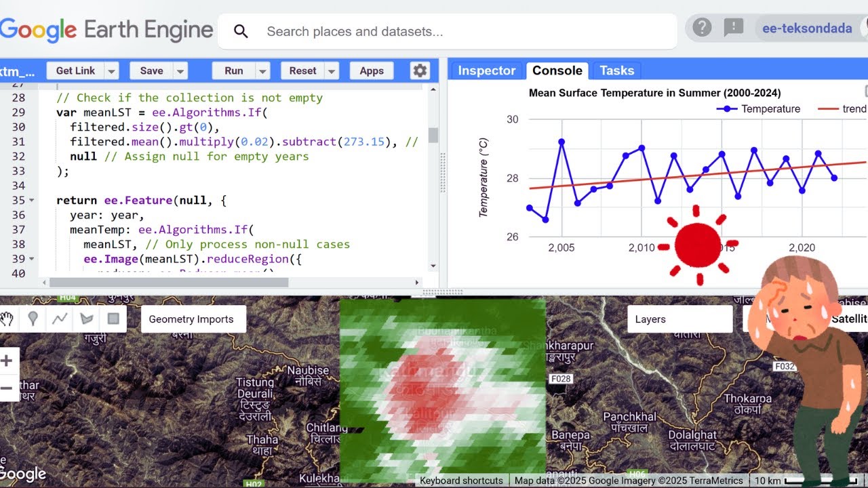Switch to the Tasks tab

coord(616,70)
